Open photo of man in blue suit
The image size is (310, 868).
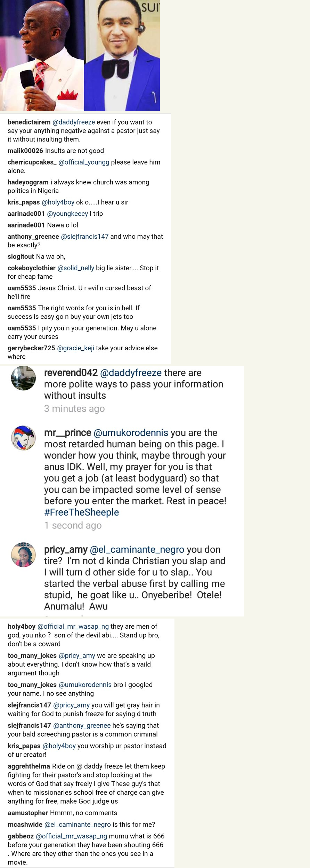point(122,56)
